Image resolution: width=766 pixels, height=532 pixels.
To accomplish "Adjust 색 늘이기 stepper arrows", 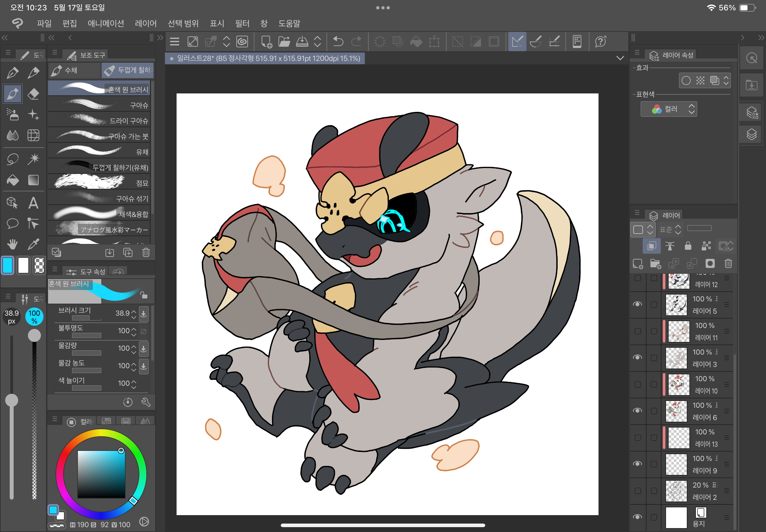I will pyautogui.click(x=134, y=384).
